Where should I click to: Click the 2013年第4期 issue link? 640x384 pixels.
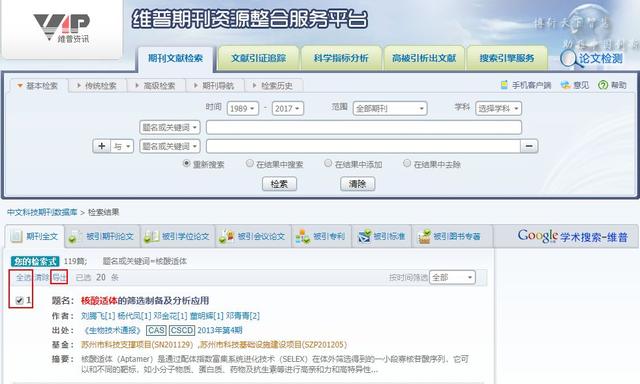[x=220, y=330]
